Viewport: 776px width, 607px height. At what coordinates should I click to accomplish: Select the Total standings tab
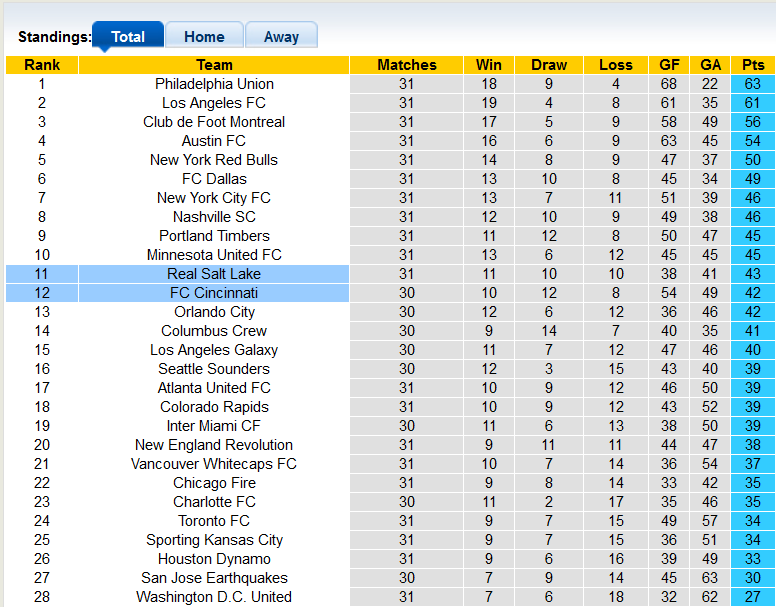(x=128, y=37)
